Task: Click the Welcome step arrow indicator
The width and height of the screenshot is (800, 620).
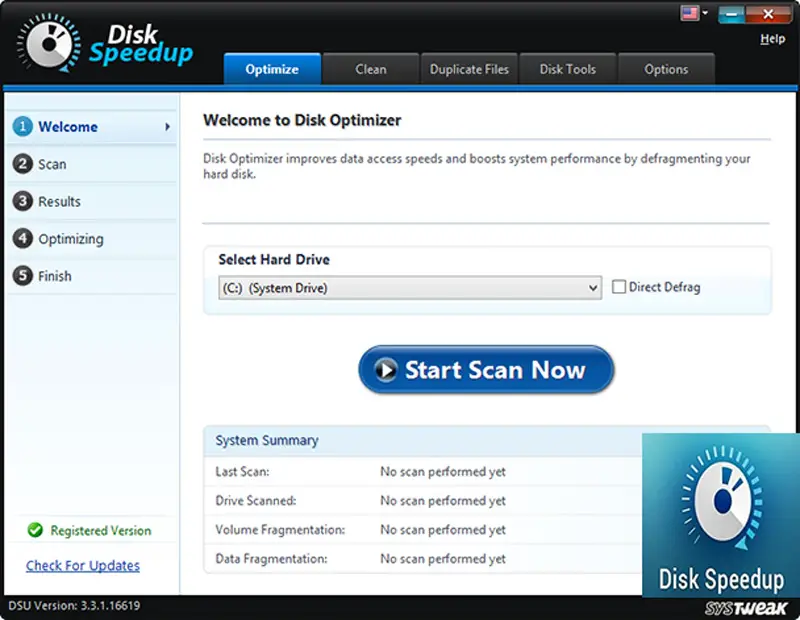Action: (x=167, y=127)
